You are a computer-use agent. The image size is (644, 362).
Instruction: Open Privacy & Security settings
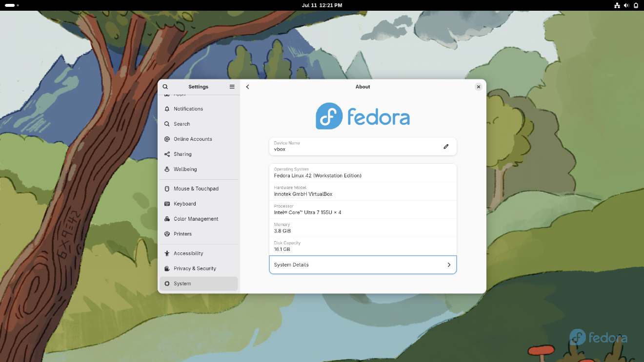click(x=195, y=268)
